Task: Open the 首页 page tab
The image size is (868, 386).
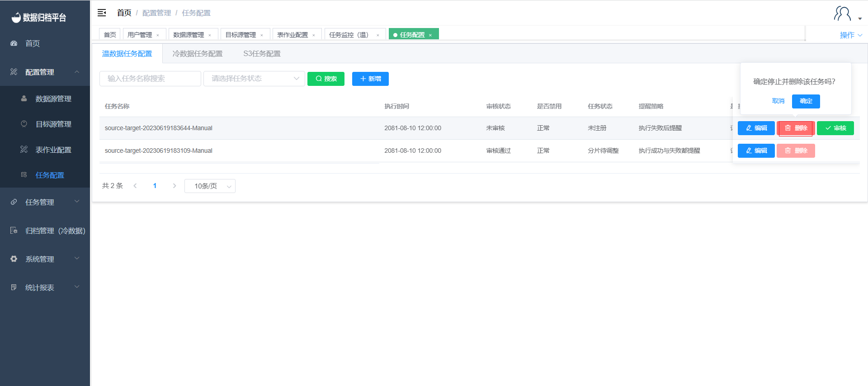Action: click(x=110, y=35)
